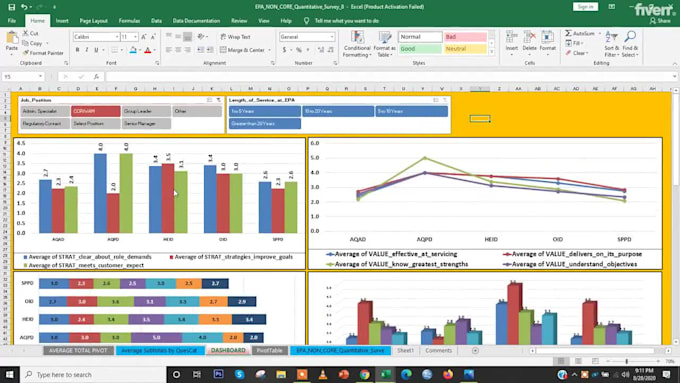
Task: Open Sort & Filter tool
Action: [x=611, y=44]
